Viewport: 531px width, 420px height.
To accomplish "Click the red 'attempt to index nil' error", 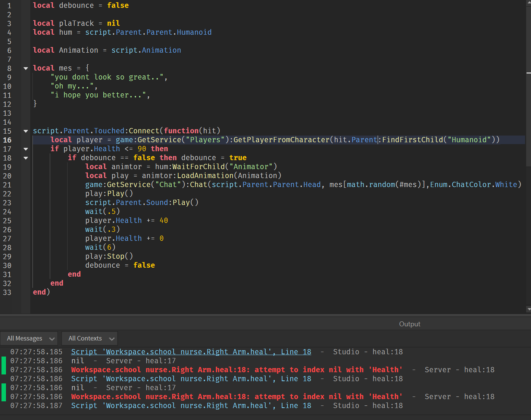I will coord(236,369).
